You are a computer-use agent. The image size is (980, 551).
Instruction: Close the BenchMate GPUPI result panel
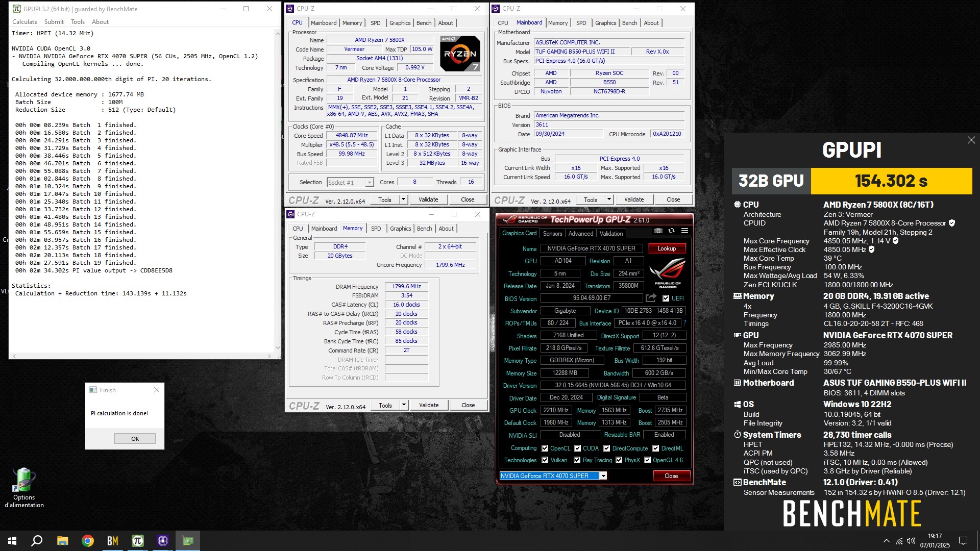[x=971, y=140]
